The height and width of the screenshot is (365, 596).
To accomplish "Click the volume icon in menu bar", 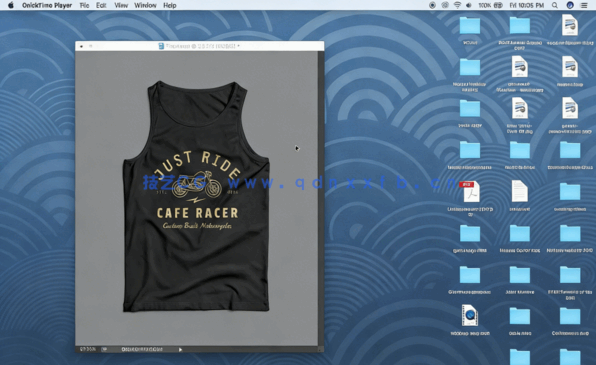I will (x=469, y=5).
